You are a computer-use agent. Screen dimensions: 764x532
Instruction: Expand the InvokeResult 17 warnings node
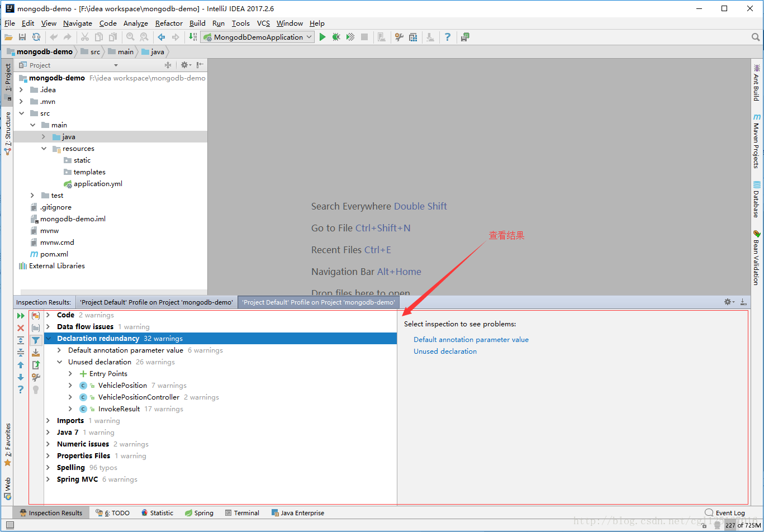(70, 409)
